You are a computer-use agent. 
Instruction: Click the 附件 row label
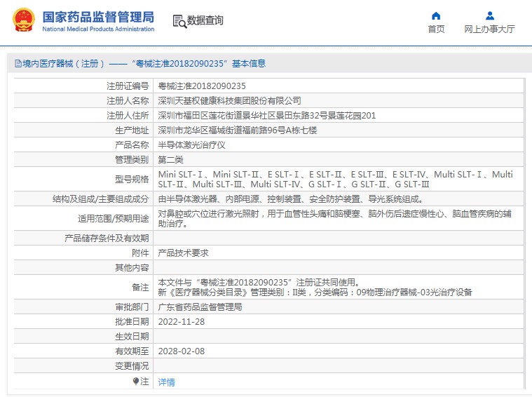point(140,253)
